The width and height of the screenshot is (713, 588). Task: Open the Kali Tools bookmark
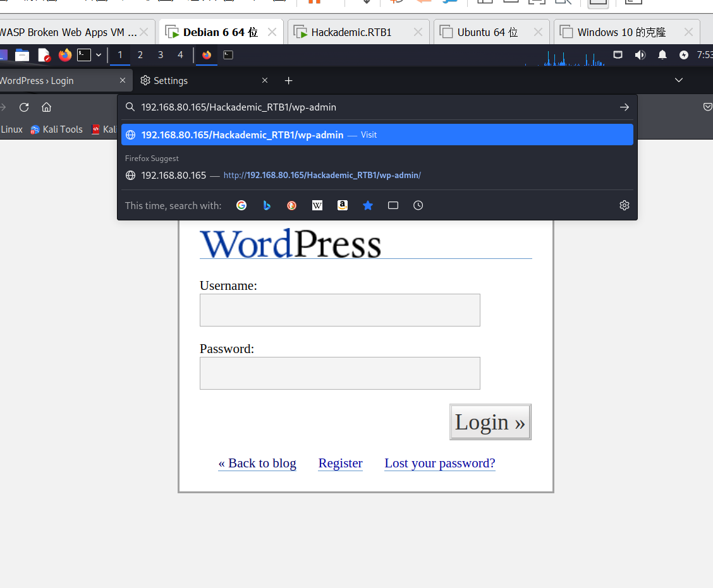(57, 129)
